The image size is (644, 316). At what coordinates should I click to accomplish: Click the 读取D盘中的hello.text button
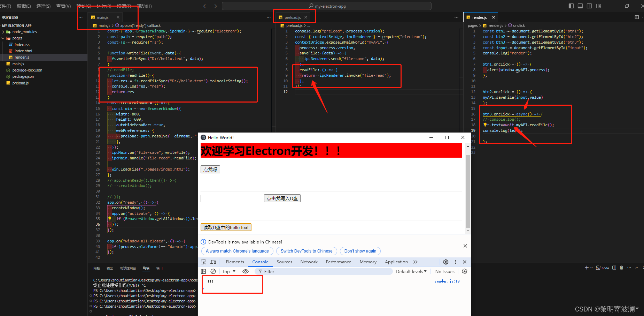(x=226, y=227)
